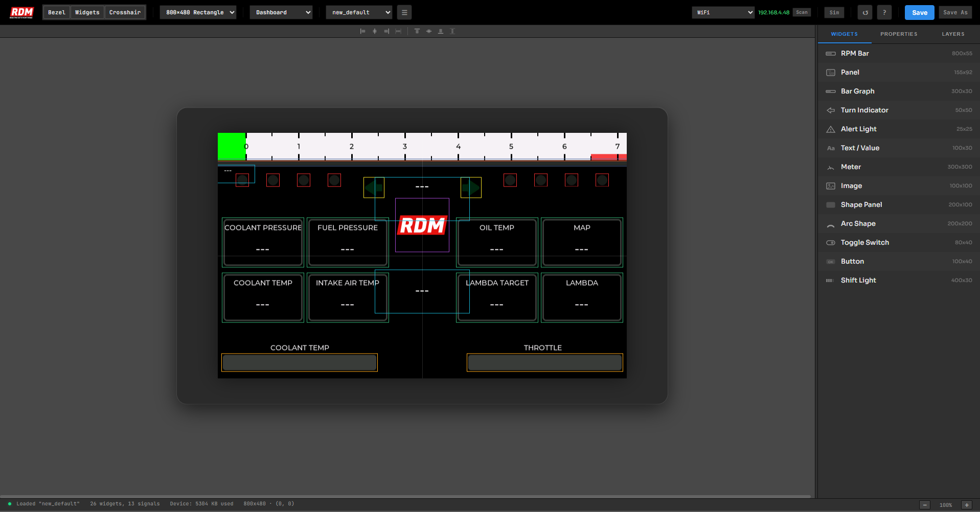Viewport: 980px width, 512px height.
Task: Switch to the Properties tab
Action: pos(899,34)
